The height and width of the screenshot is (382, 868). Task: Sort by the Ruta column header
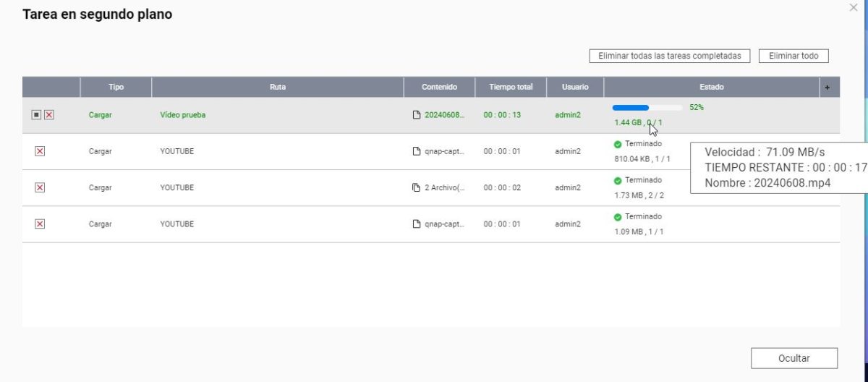(278, 87)
